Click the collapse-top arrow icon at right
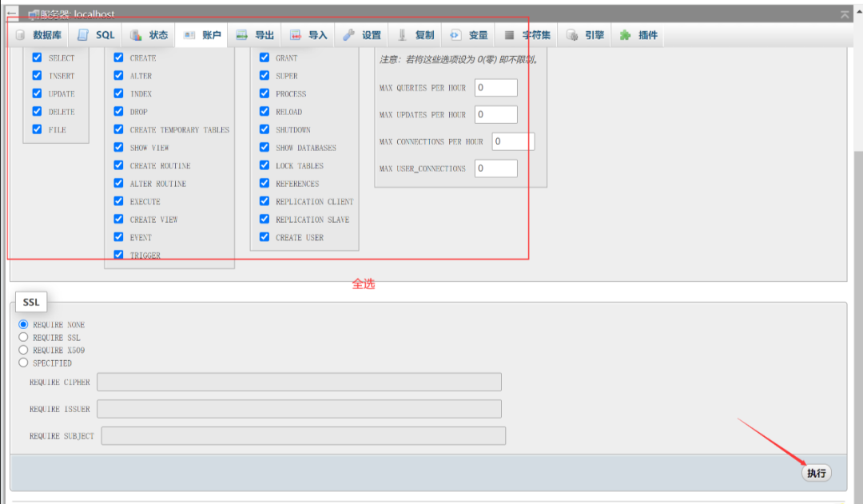863x504 pixels. [x=845, y=15]
